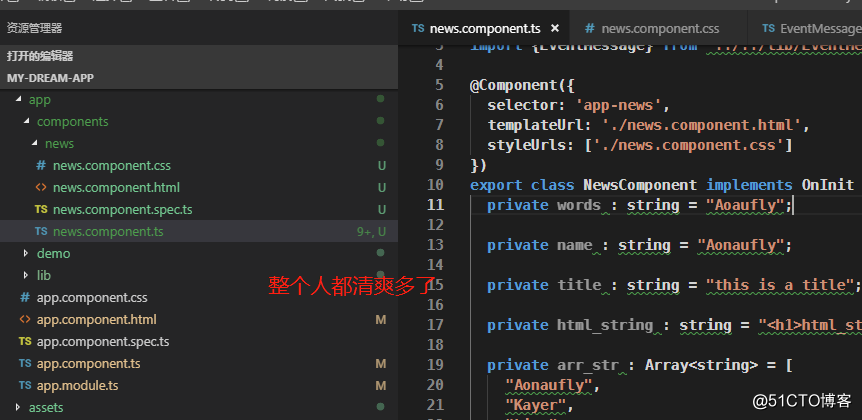Screen dimensions: 862x420
Task: Click line number 19 in gutter
Action: click(x=435, y=365)
